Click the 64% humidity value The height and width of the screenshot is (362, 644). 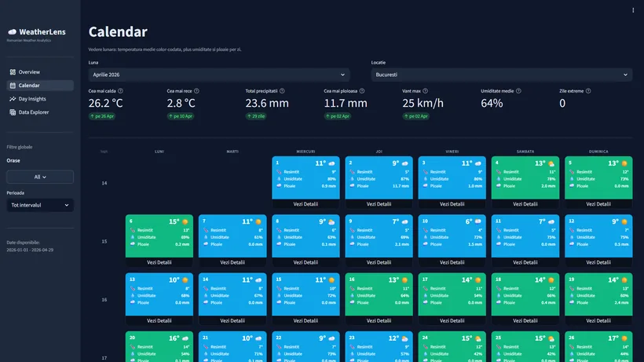pyautogui.click(x=492, y=103)
